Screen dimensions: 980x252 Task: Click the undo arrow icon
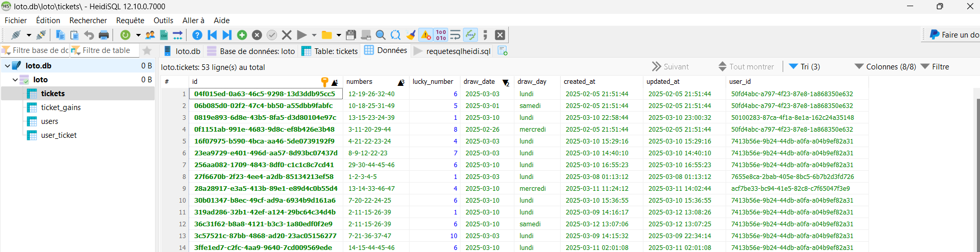click(89, 35)
